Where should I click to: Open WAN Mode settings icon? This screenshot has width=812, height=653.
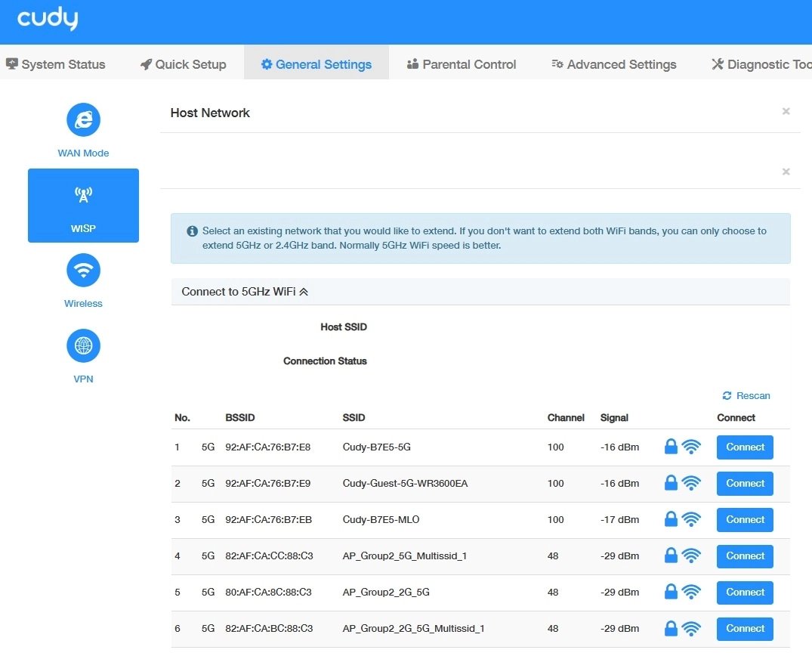[x=83, y=119]
